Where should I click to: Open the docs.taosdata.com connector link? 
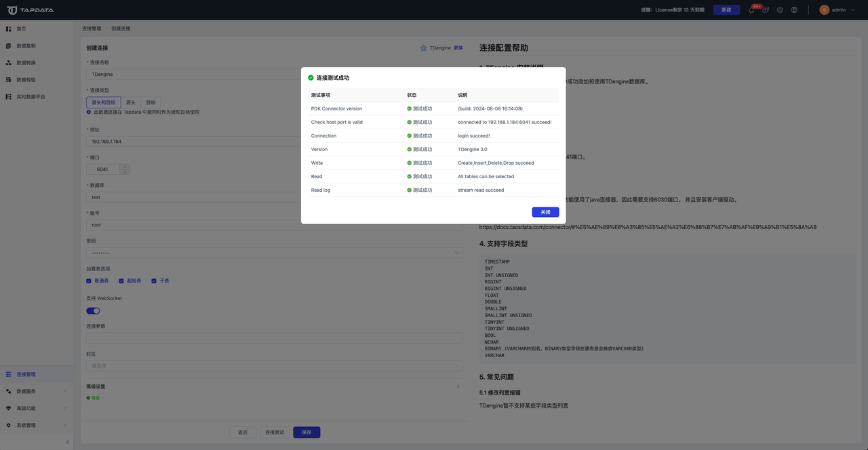pos(648,227)
